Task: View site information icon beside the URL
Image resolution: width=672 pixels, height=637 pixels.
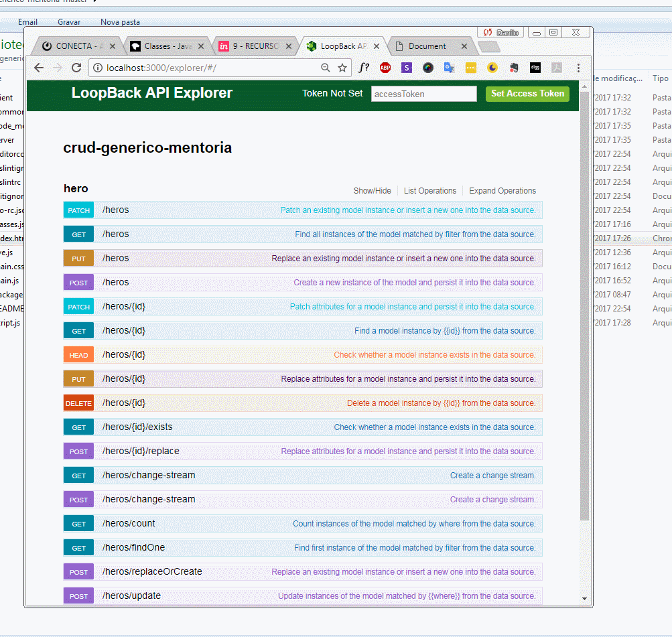Action: [98, 68]
